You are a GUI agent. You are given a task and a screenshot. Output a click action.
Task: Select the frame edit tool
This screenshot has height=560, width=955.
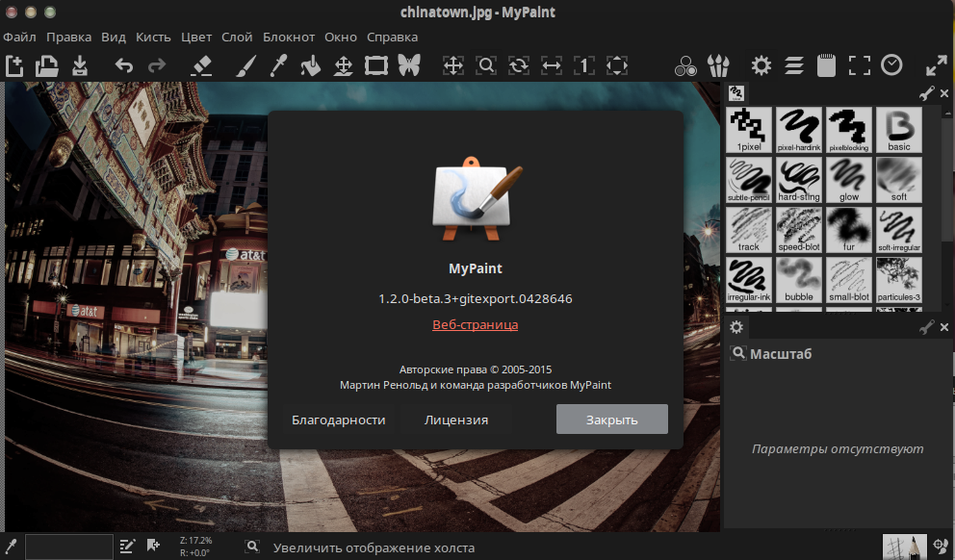376,65
